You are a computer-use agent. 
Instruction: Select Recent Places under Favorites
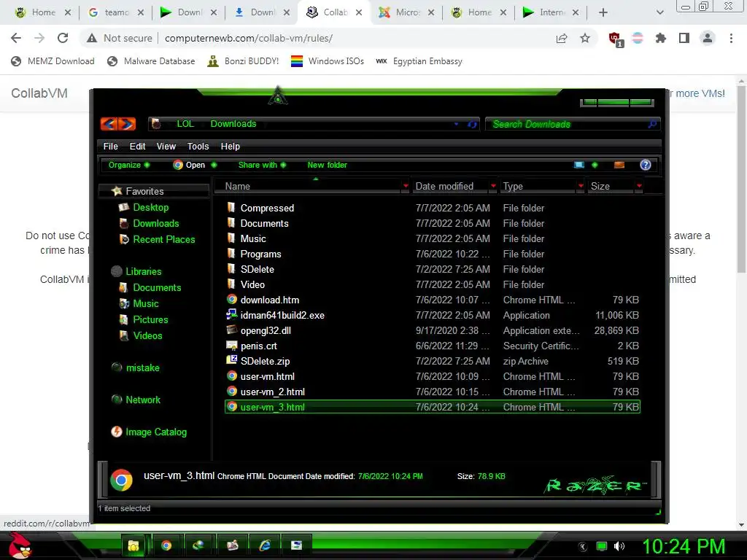(x=164, y=239)
